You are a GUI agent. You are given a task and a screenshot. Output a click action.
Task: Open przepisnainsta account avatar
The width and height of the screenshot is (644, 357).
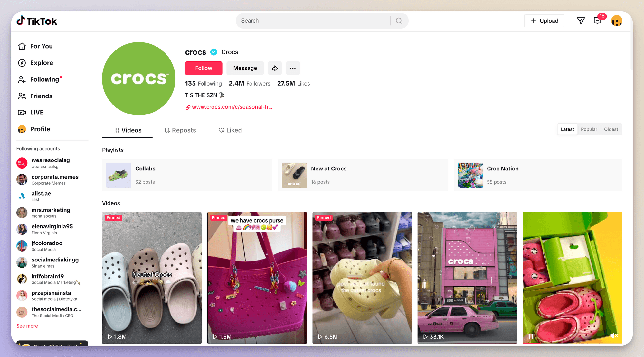[x=22, y=296]
